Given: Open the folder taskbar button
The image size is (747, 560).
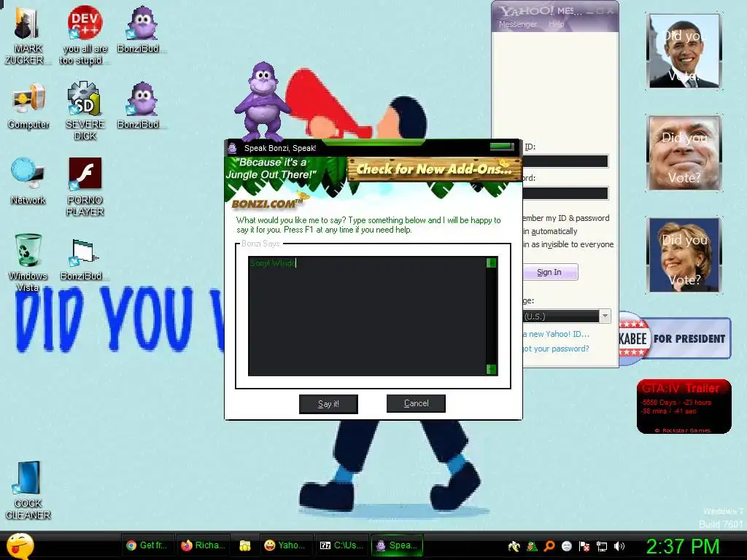Looking at the screenshot, I should pos(245,545).
